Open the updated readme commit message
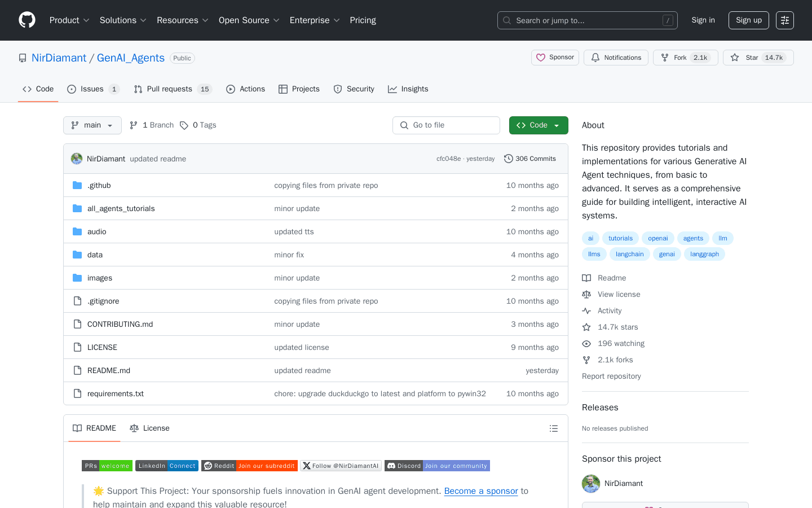The image size is (812, 508). (158, 159)
